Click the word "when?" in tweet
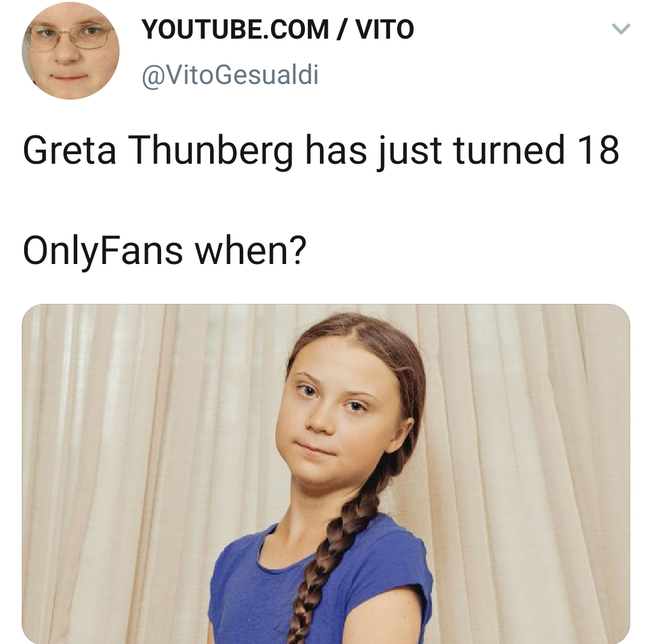The height and width of the screenshot is (644, 652). (x=251, y=251)
